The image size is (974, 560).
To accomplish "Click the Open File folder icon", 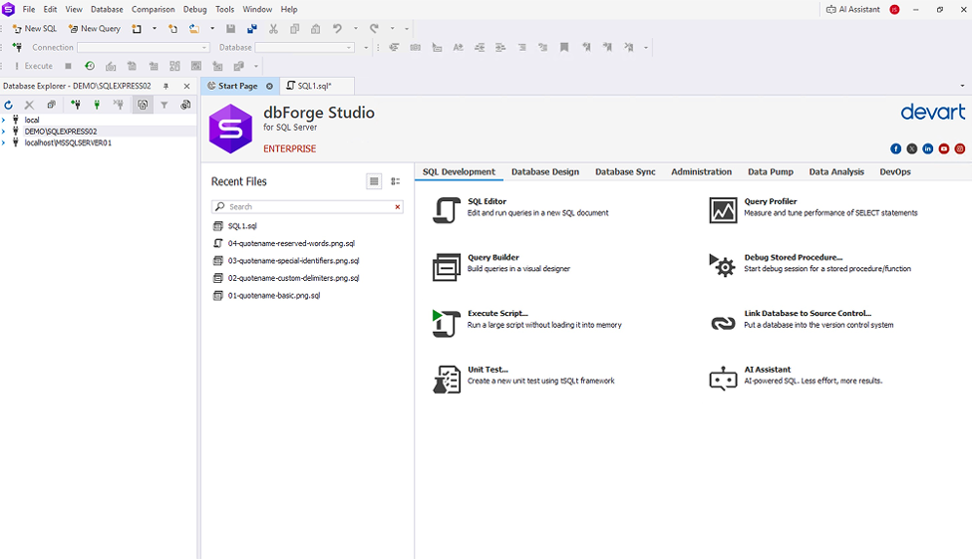I will coord(194,29).
